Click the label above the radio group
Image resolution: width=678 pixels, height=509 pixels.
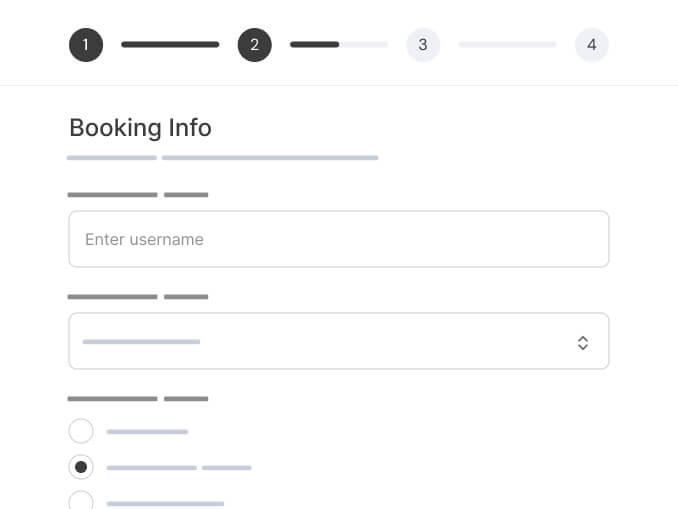pyautogui.click(x=137, y=399)
